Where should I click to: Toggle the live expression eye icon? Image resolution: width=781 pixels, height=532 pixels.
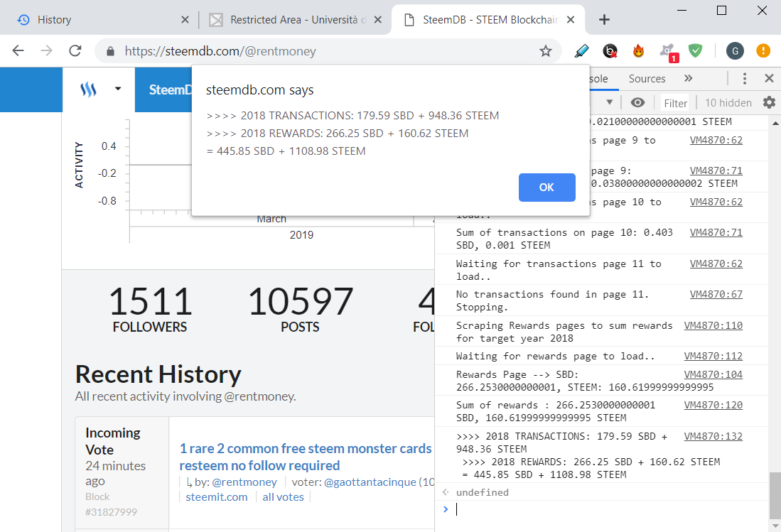(637, 102)
